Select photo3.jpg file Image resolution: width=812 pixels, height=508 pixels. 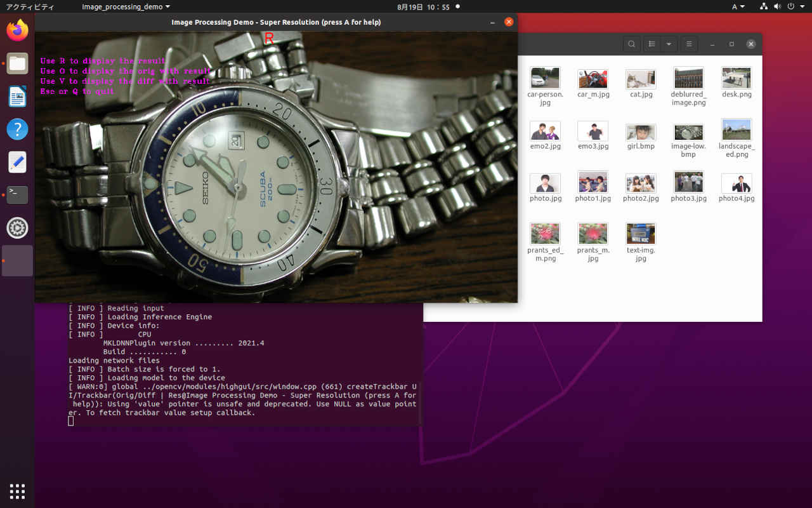pos(688,187)
